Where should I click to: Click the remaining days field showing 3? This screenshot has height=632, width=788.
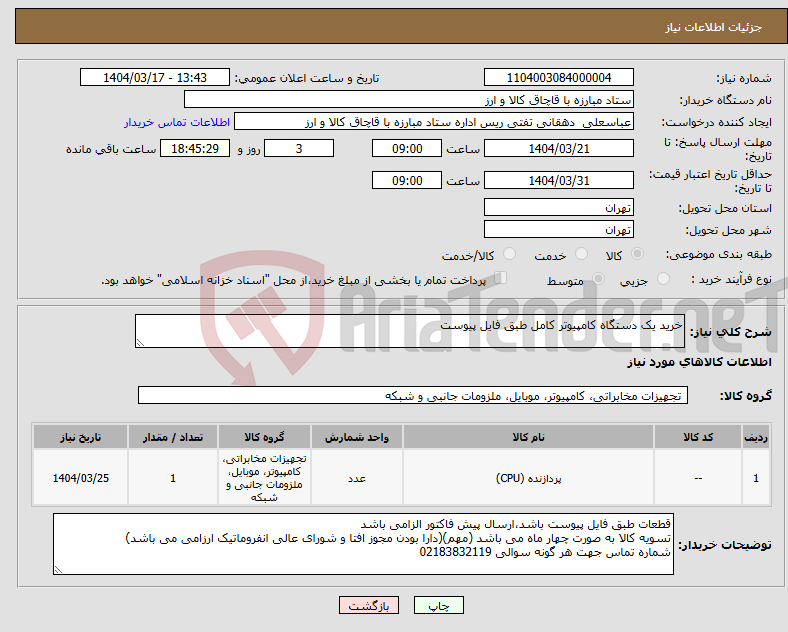pos(299,149)
